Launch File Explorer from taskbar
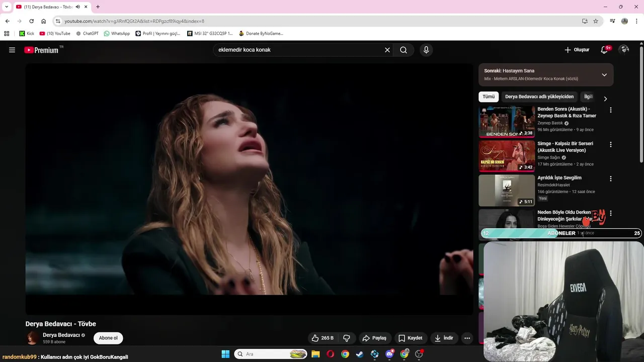Viewport: 644px width, 362px height. coord(315,354)
